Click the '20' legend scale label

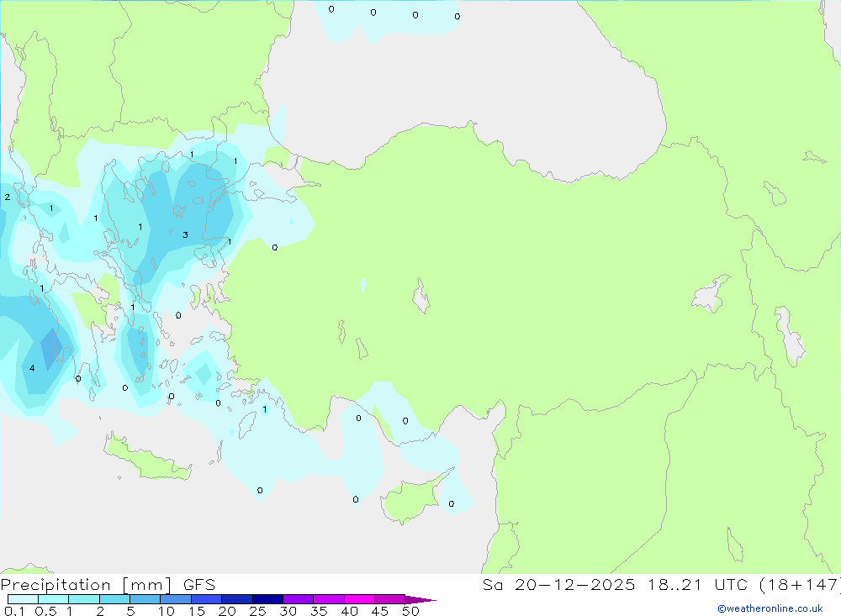pos(227,611)
